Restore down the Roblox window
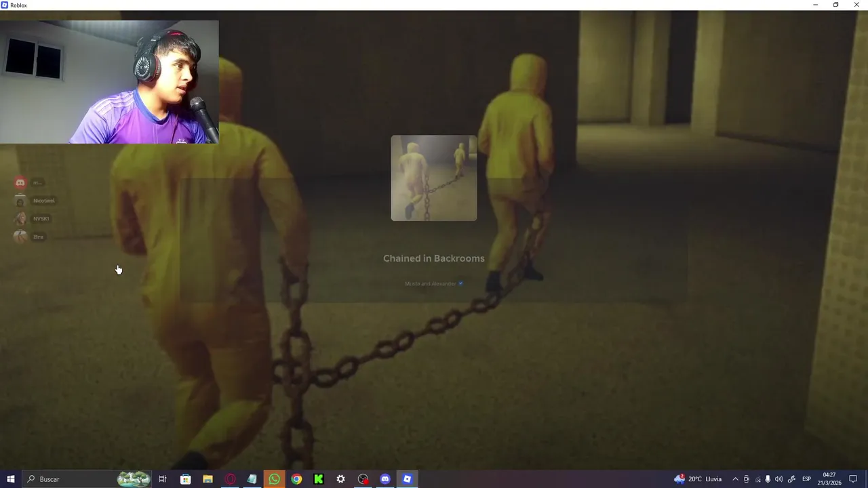This screenshot has width=868, height=488. tap(835, 5)
